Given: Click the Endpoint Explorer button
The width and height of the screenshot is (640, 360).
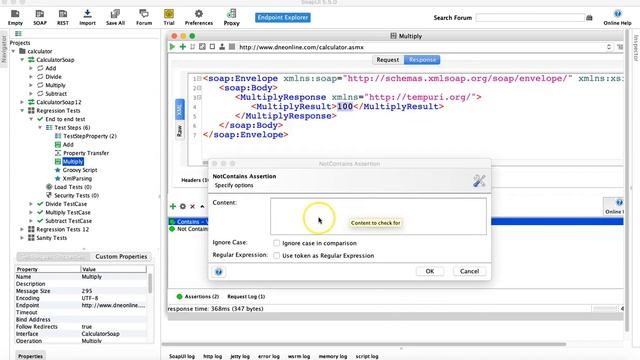Looking at the screenshot, I should (x=282, y=18).
